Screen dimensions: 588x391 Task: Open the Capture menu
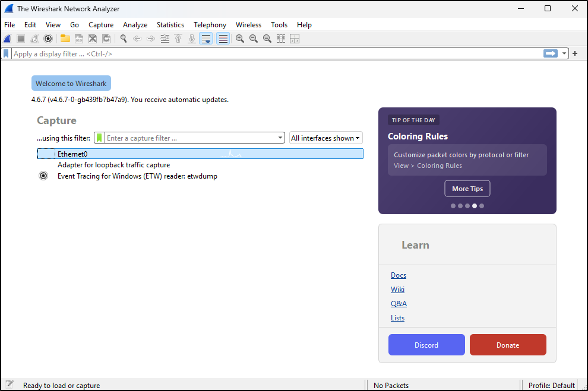(101, 25)
